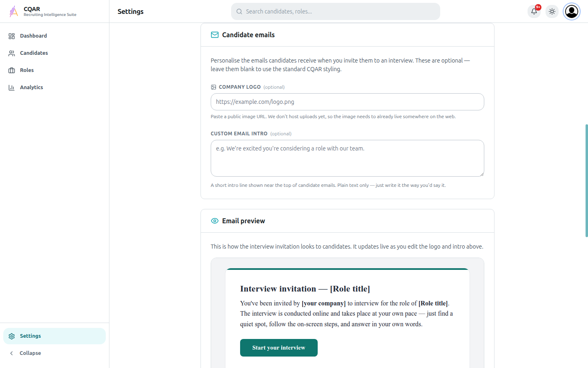Image resolution: width=588 pixels, height=368 pixels.
Task: Click the 9+ notification badge
Action: coord(538,7)
